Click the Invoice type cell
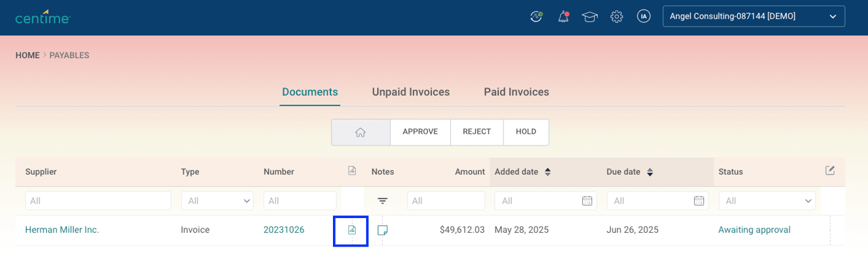 click(195, 230)
